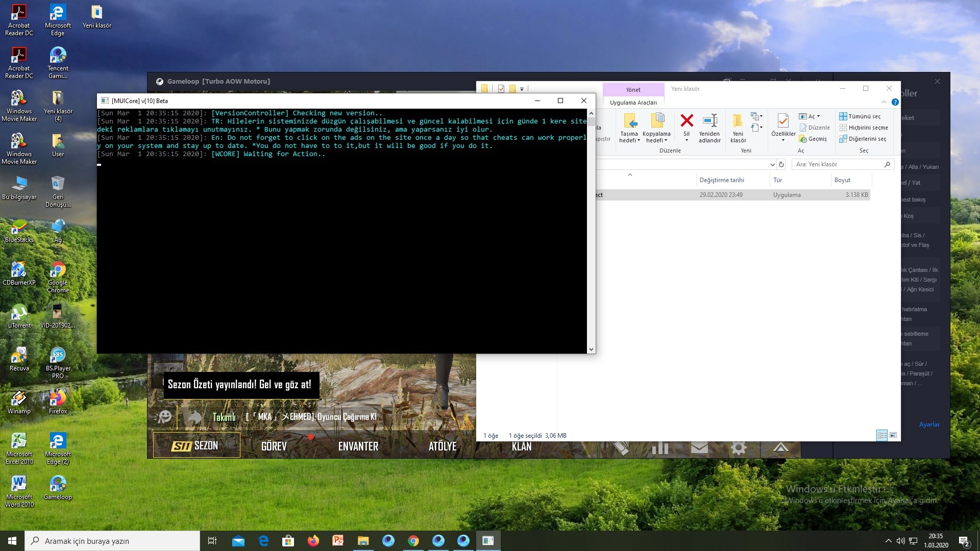980x551 pixels.
Task: Open the Yönet tab in Explorer
Action: [x=633, y=90]
